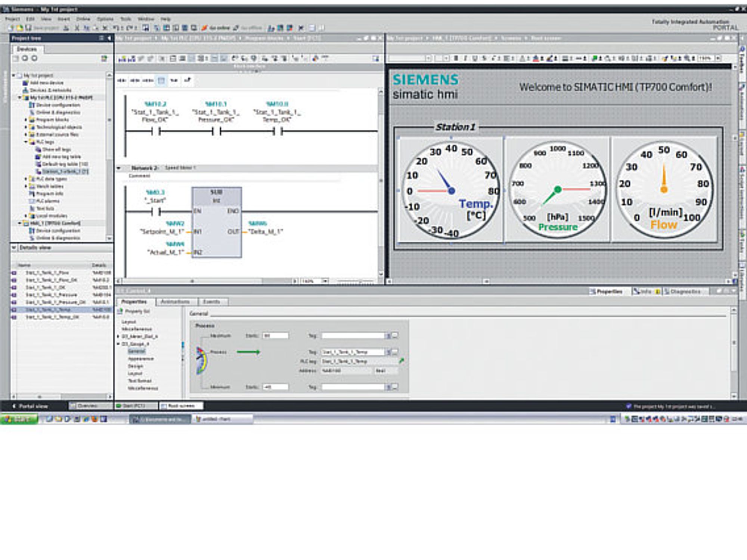Click Add new device in project tree
Image resolution: width=747 pixels, height=560 pixels.
tap(43, 83)
